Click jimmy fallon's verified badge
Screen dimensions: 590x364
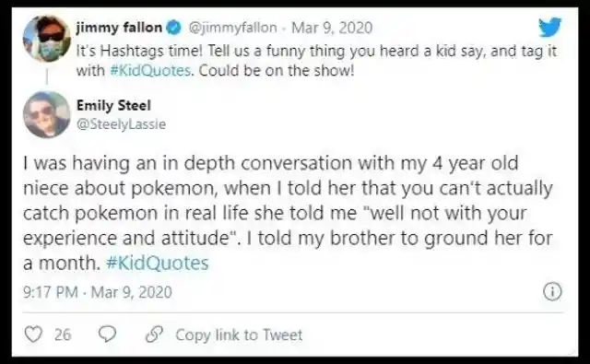173,28
